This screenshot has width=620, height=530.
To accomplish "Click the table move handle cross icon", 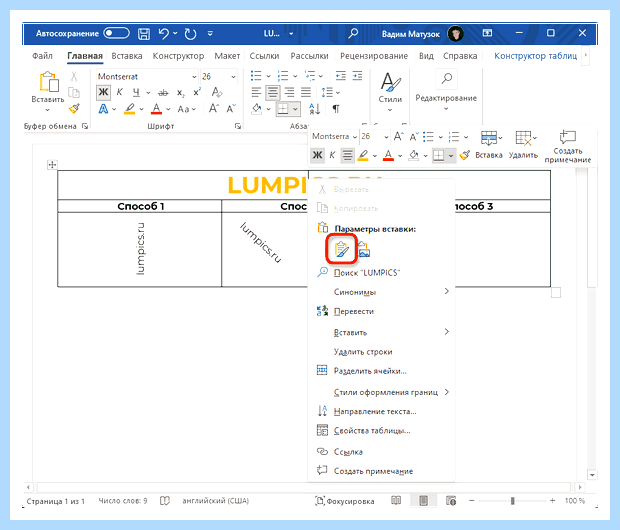I will pos(52,165).
